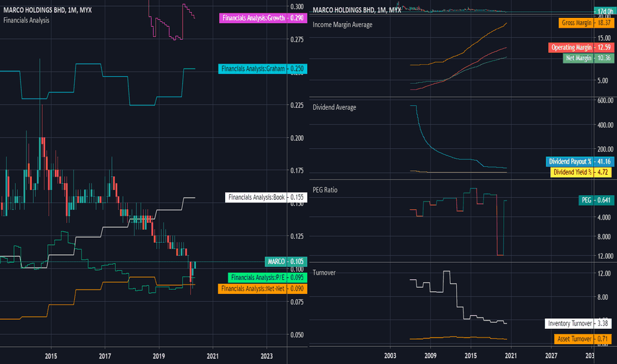Click the 2027 date on right time axis
Screen dimensions: 617x364
tap(551, 356)
